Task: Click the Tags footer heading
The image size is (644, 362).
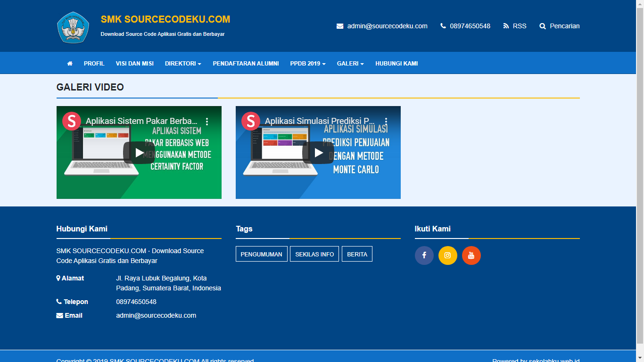Action: pos(244,229)
